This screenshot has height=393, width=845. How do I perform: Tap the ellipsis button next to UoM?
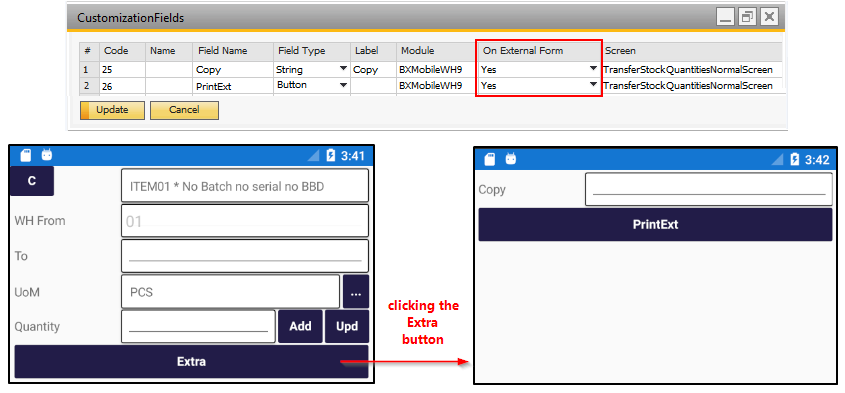[356, 292]
